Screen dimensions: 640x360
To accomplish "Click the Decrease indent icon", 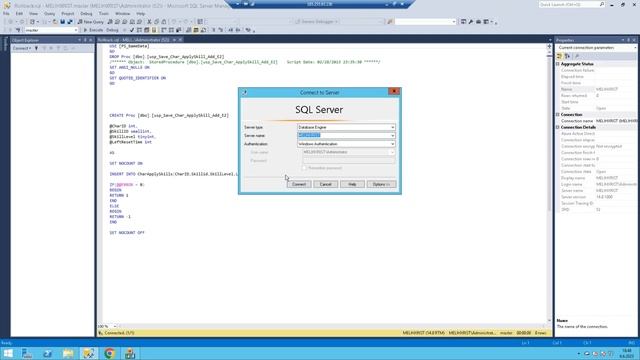I will pos(231,30).
